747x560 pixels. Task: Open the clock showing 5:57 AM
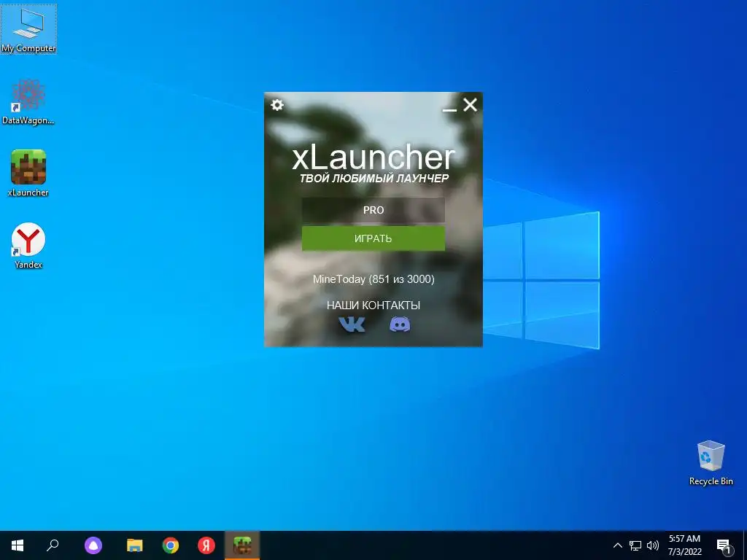pos(684,545)
